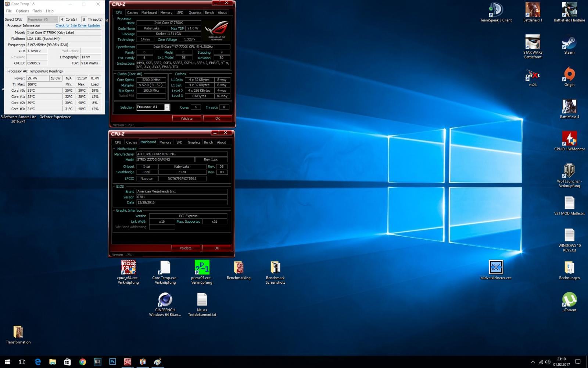Open Mainboard tab in top CPU-Z window
Image resolution: width=588 pixels, height=368 pixels.
pos(149,13)
